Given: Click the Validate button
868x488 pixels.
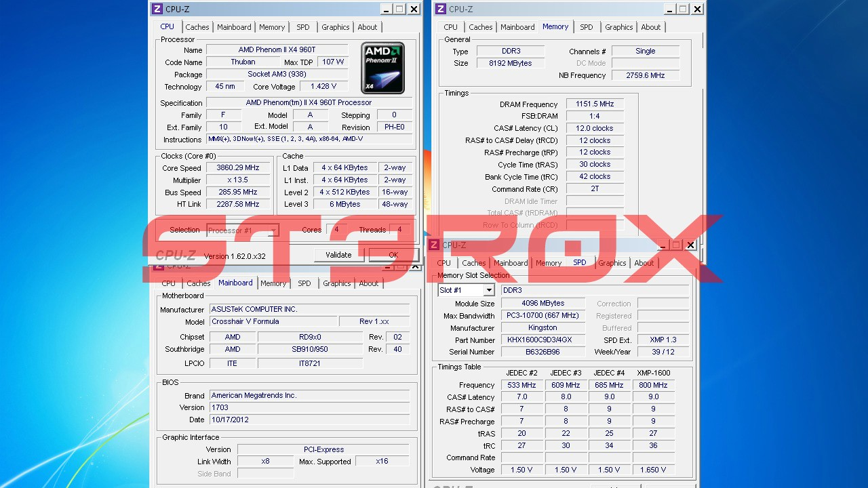Looking at the screenshot, I should pyautogui.click(x=338, y=255).
